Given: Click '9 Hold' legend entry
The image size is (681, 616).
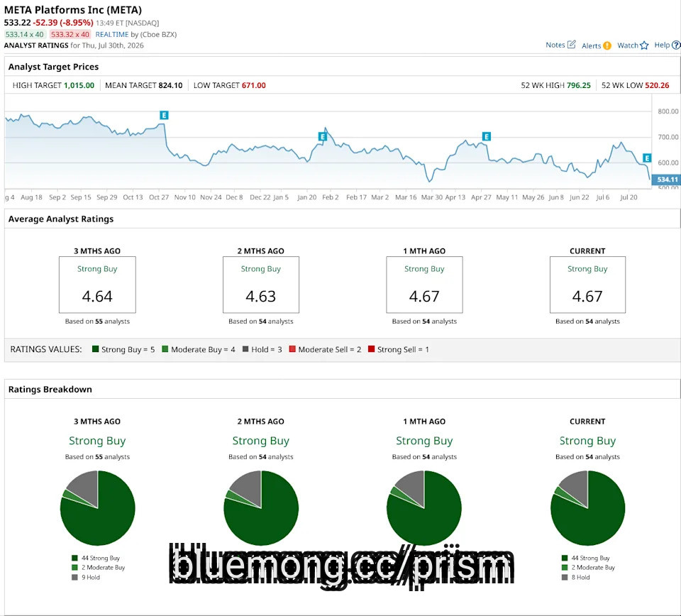Looking at the screenshot, I should pos(90,578).
